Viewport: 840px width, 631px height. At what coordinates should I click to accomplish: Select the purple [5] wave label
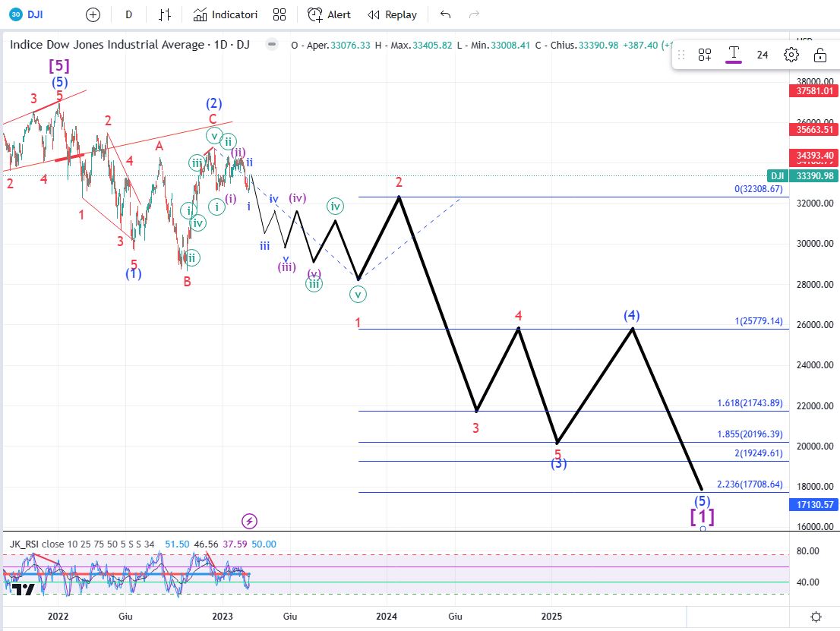coord(59,65)
